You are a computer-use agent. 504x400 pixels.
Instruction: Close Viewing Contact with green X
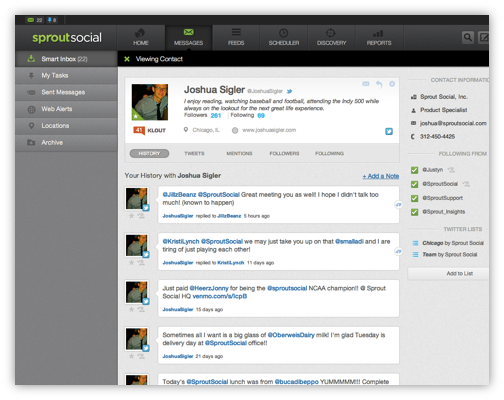click(x=127, y=59)
